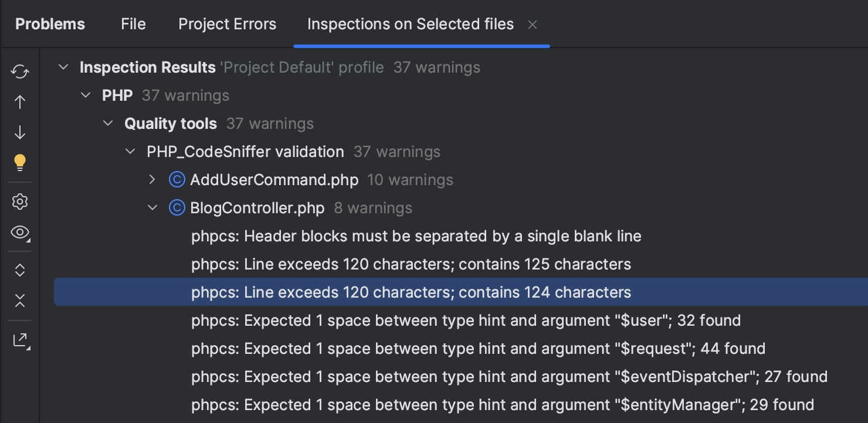This screenshot has height=423, width=868.
Task: Close the Inspections on Selected files tab
Action: tap(533, 25)
